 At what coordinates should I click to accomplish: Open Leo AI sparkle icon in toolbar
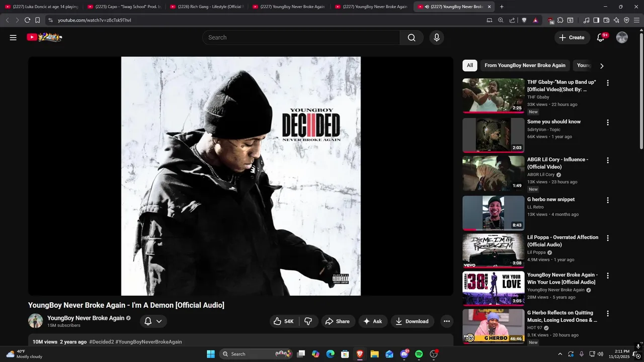click(x=616, y=20)
